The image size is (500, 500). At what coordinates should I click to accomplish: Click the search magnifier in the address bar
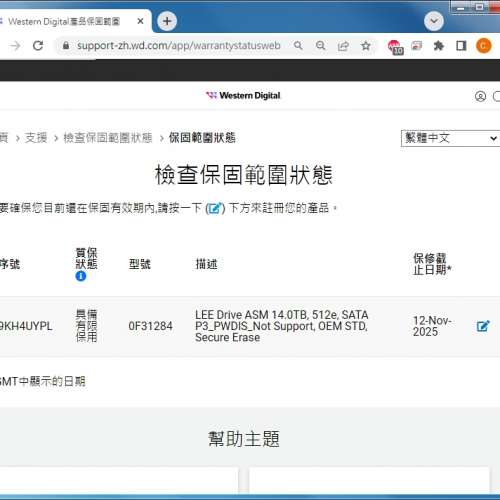click(x=298, y=45)
